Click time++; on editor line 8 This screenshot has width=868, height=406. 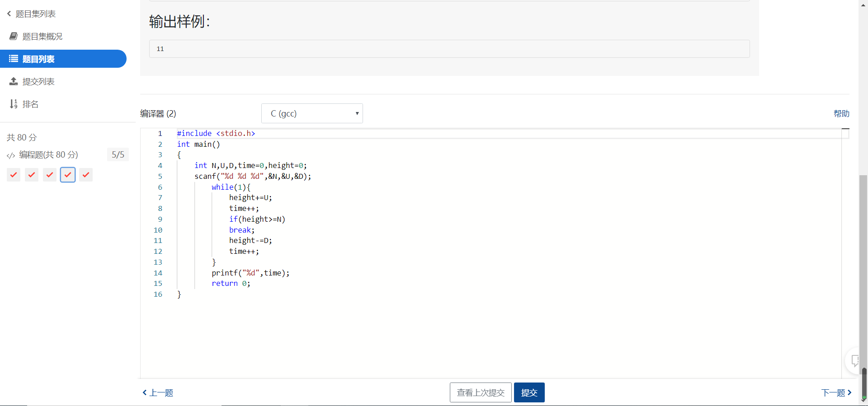coord(244,209)
